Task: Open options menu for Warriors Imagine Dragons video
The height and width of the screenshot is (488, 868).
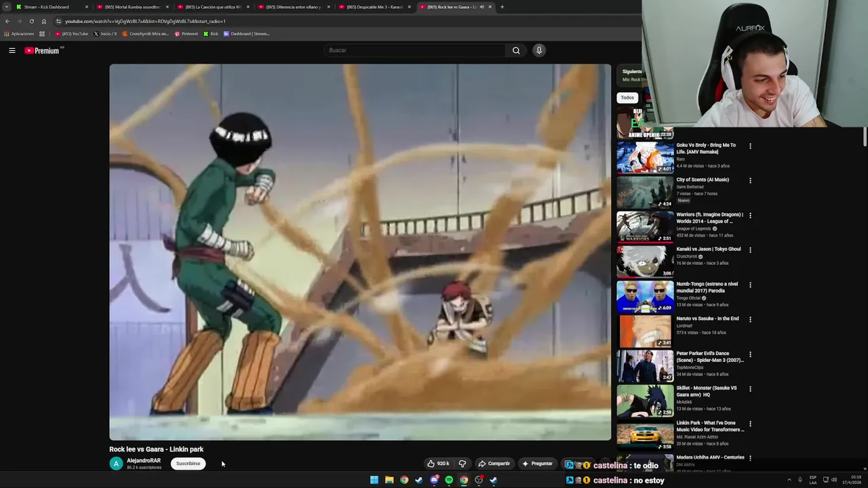Action: pos(750,216)
